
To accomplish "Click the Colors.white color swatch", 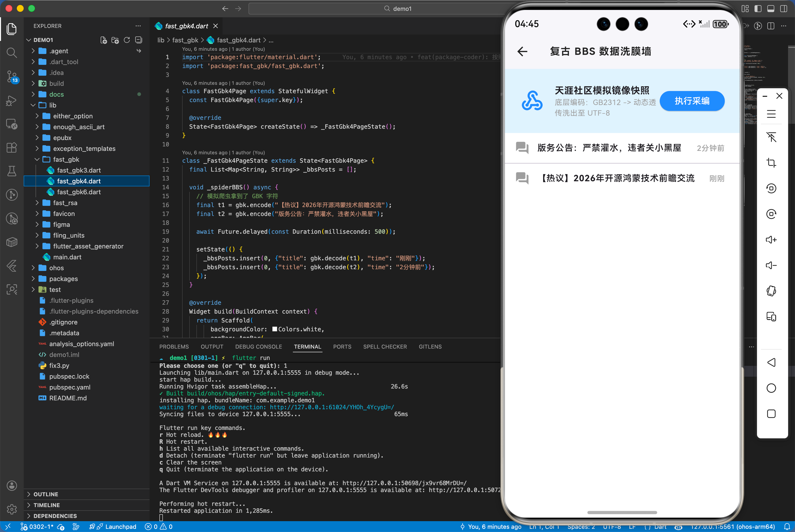I will tap(274, 329).
